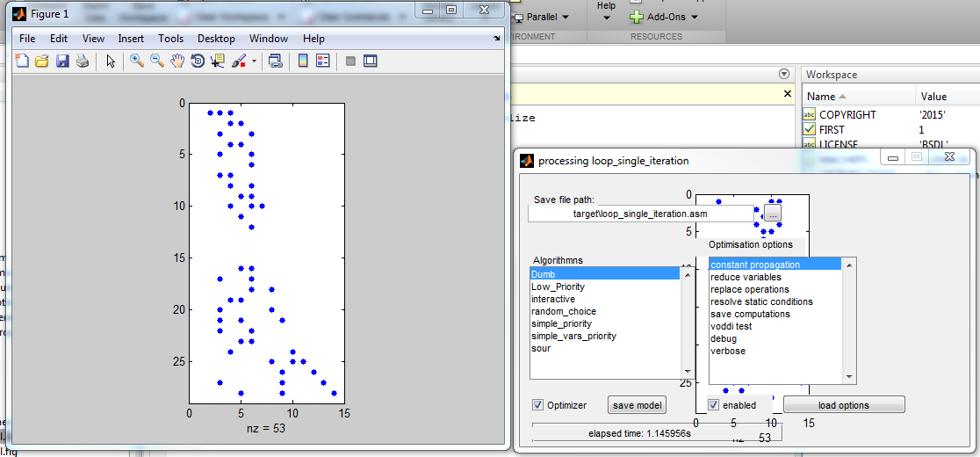This screenshot has width=980, height=457.
Task: Open the Insert menu in Figure 1
Action: (131, 39)
